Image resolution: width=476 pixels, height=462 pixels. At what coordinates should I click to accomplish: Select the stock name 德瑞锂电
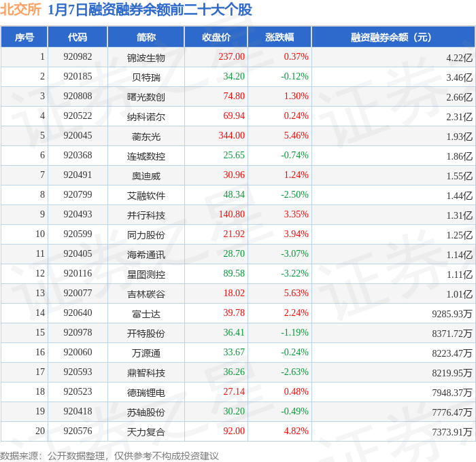(146, 393)
